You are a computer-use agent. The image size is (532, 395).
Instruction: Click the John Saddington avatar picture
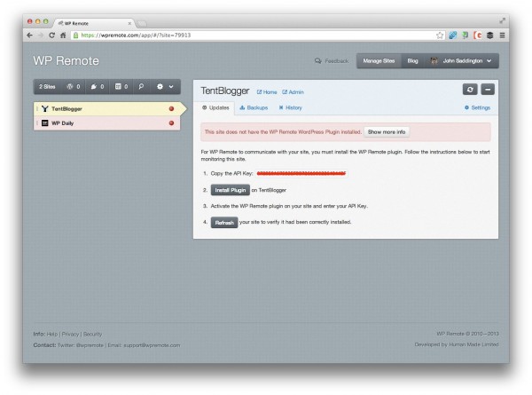[x=434, y=60]
